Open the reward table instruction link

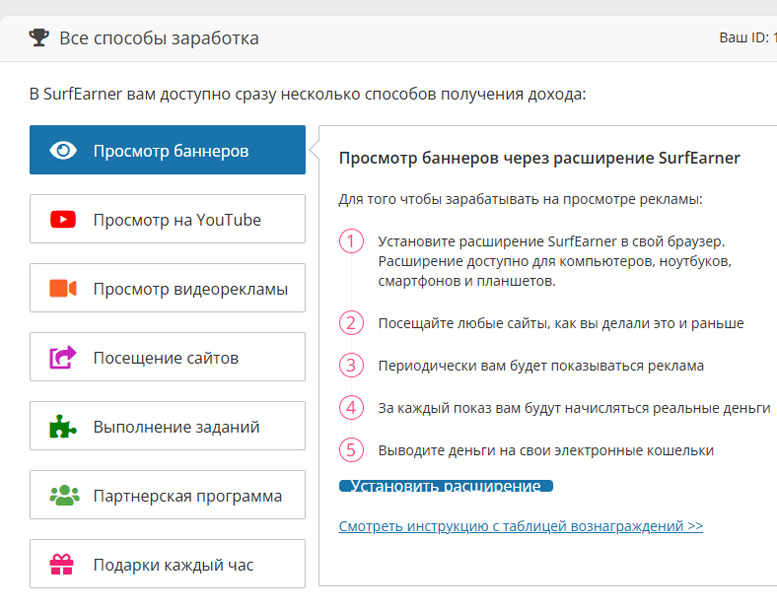(521, 526)
